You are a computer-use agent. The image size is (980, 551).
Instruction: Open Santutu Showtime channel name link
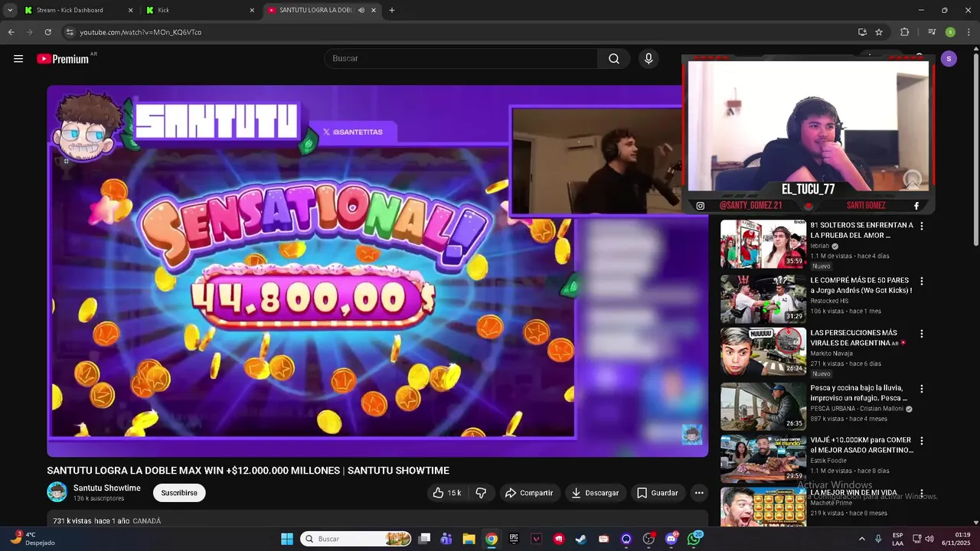pyautogui.click(x=107, y=488)
